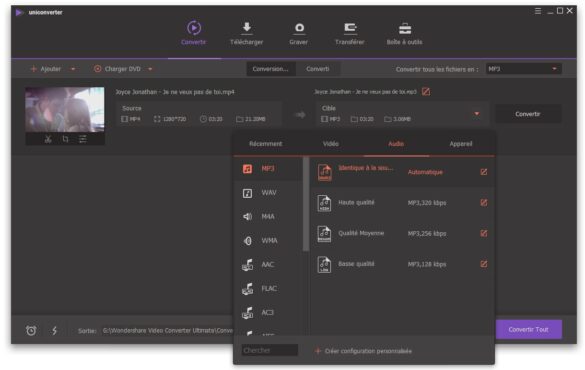Select the AC3 format entry
Screen dimensions: 585x370
click(268, 312)
